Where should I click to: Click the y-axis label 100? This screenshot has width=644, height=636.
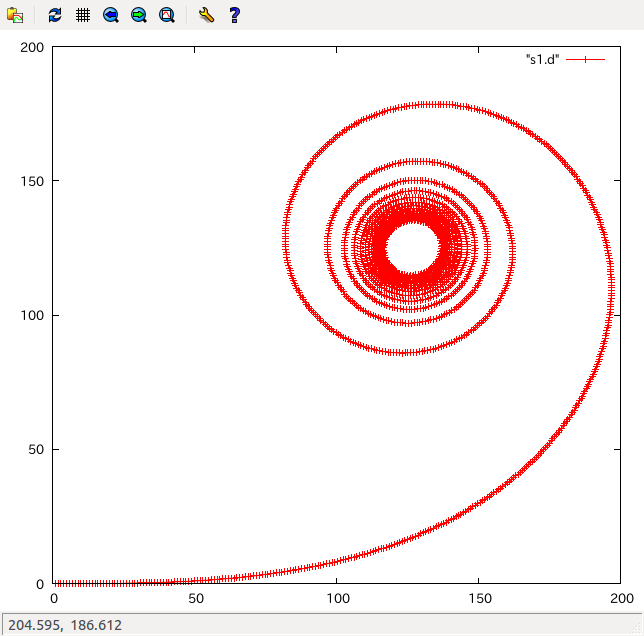click(x=32, y=315)
